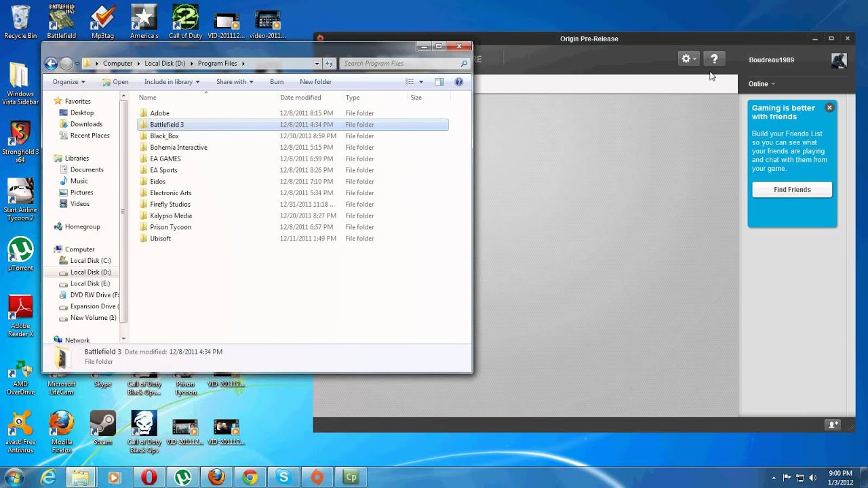Viewport: 868px width, 488px height.
Task: Toggle the preview pane icon
Action: 439,82
